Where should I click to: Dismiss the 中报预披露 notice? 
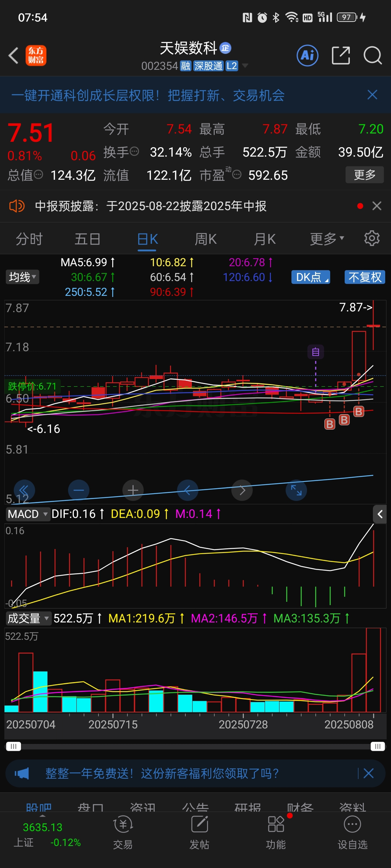[377, 206]
